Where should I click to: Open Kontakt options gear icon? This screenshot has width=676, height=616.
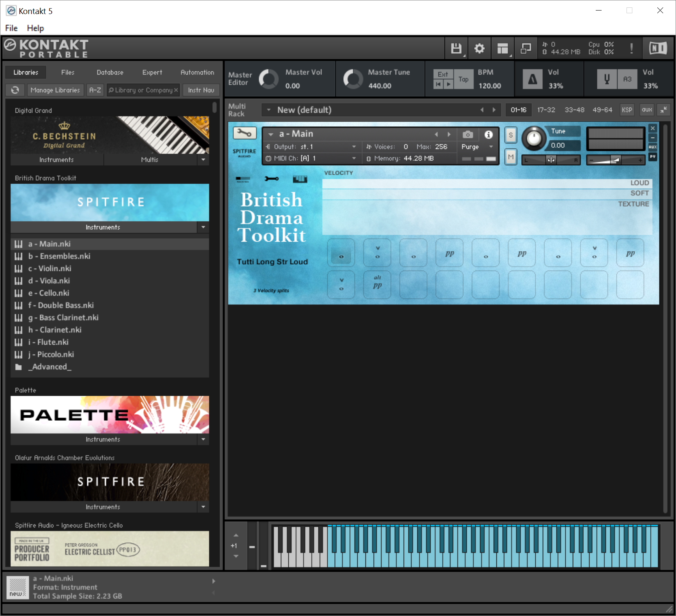tap(479, 48)
